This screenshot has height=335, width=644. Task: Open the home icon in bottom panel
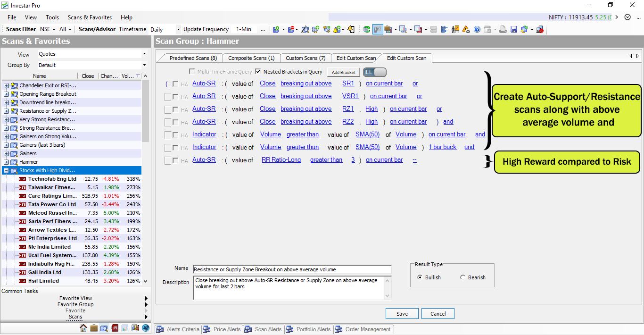[83, 328]
